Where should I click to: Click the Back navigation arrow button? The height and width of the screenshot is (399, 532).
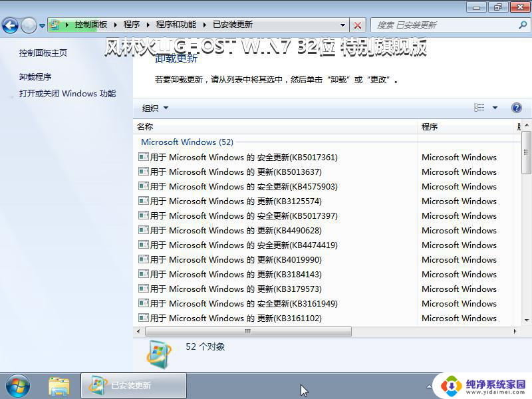click(11, 25)
